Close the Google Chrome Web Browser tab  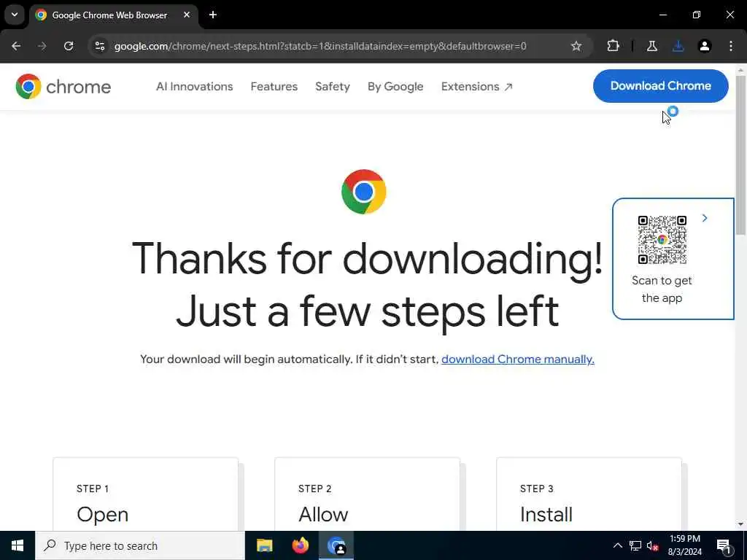tap(187, 15)
